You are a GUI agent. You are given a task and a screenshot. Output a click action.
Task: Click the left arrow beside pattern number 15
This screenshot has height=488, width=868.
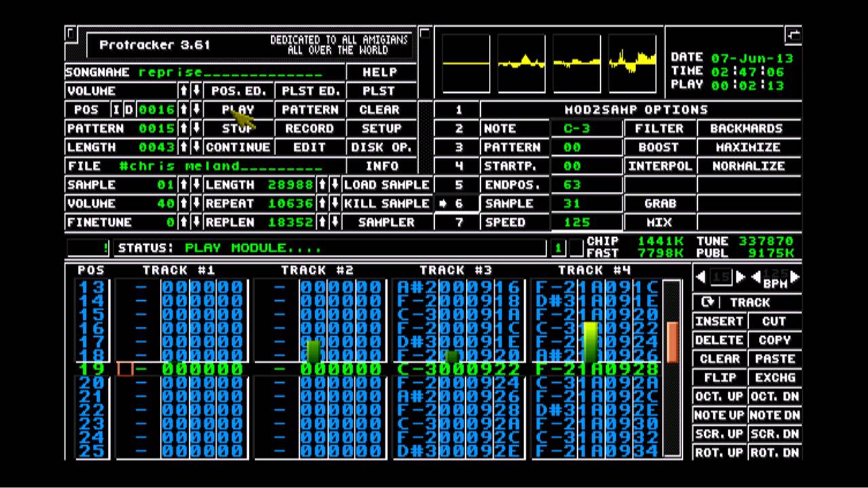pos(701,277)
